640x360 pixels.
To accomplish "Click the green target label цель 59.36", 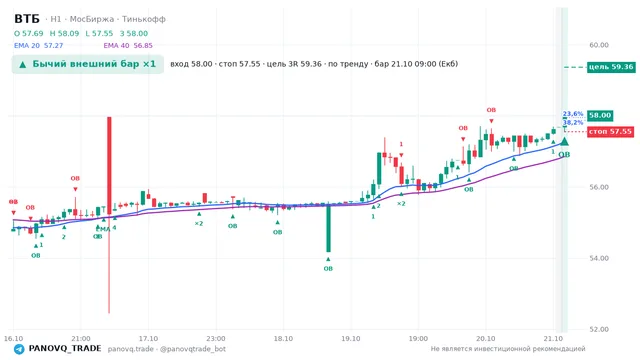I will [611, 67].
